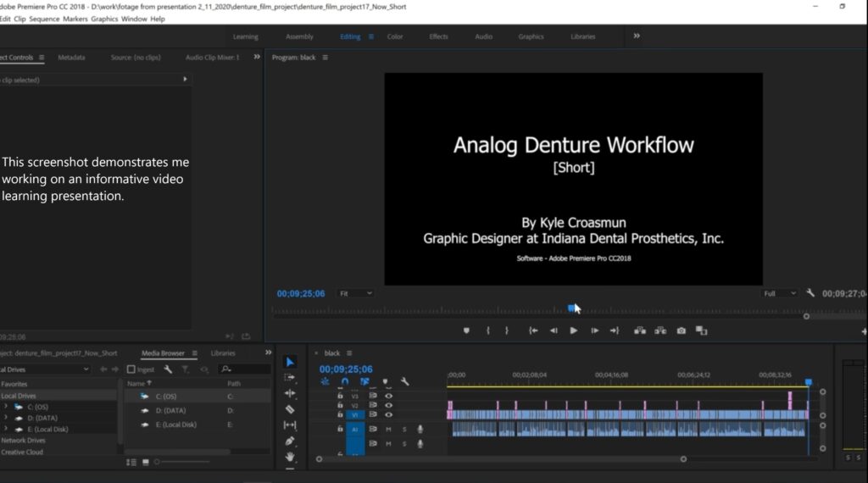
Task: Click the Add Marker icon in Program monitor
Action: coord(466,330)
